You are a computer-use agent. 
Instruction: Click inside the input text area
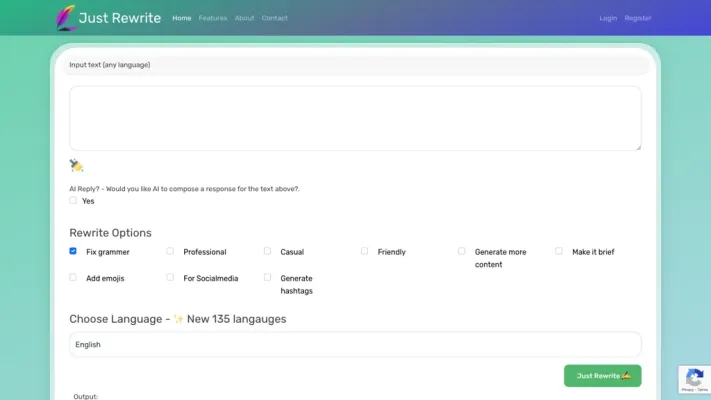pos(355,118)
